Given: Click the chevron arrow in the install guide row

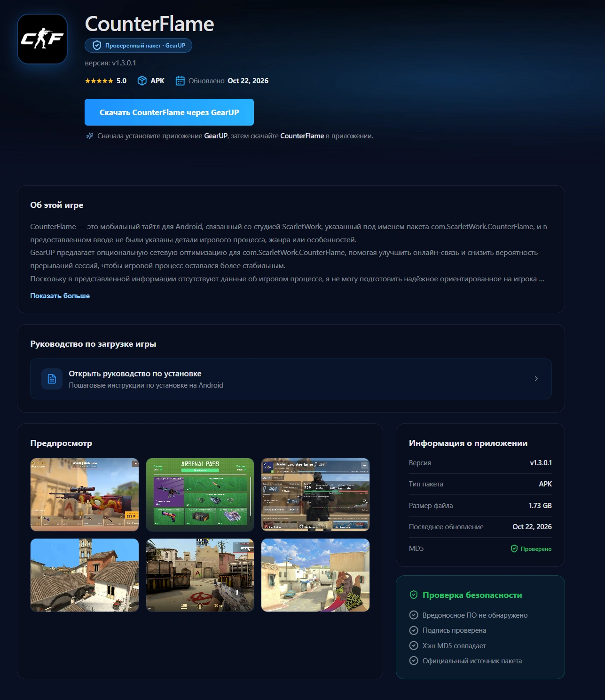Looking at the screenshot, I should tap(536, 379).
